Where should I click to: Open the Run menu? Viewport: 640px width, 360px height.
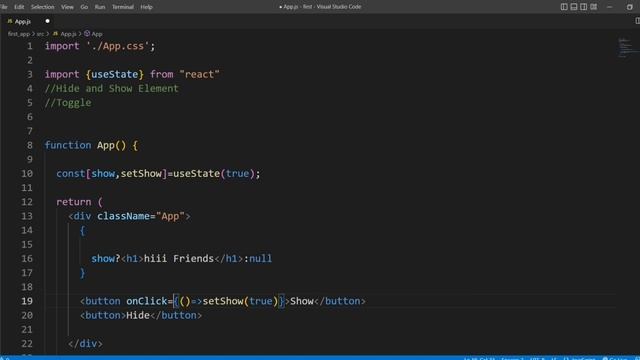click(100, 7)
